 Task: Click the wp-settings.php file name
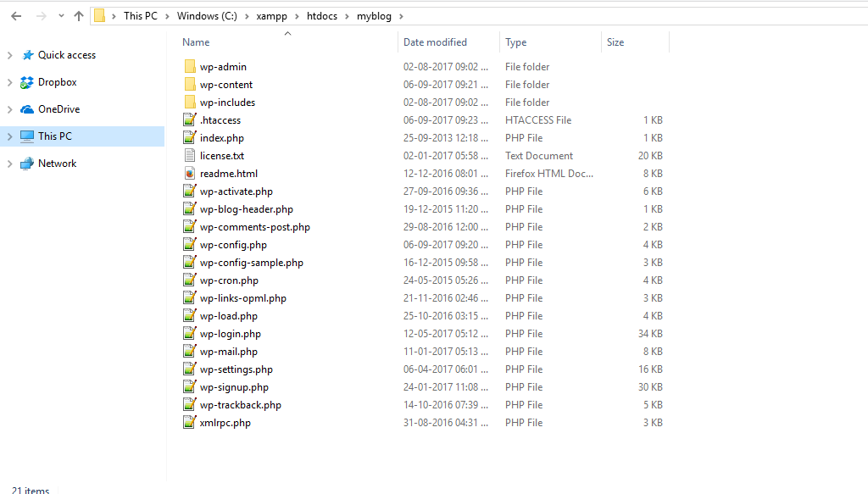click(x=236, y=369)
